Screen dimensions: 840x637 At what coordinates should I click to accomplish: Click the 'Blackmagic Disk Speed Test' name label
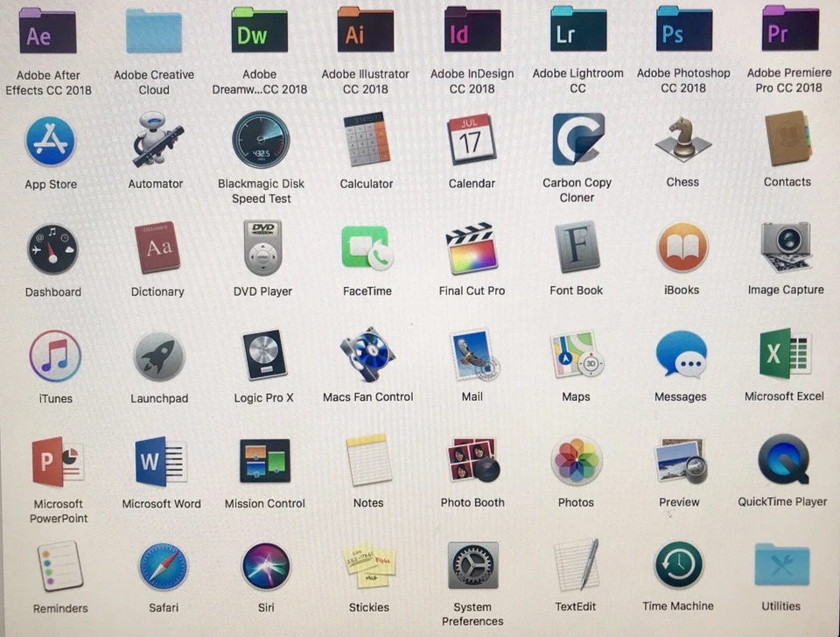click(261, 192)
